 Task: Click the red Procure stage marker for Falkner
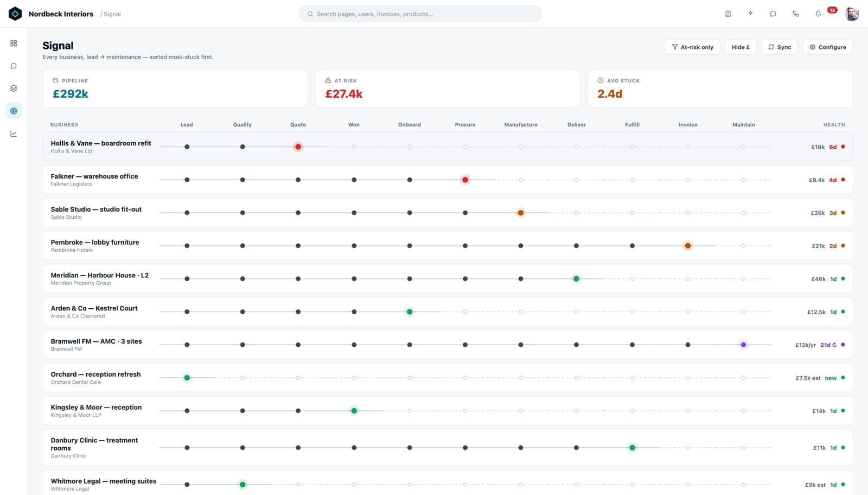tap(465, 180)
